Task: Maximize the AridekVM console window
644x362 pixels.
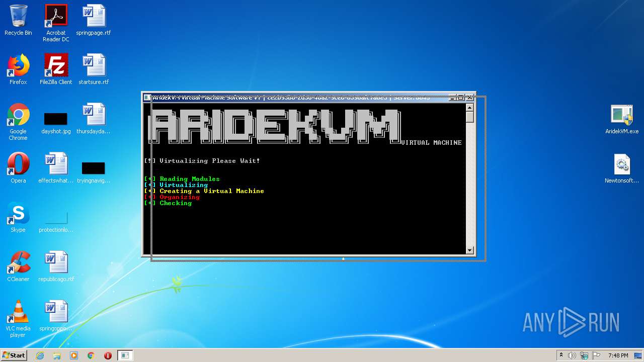Action: click(460, 98)
